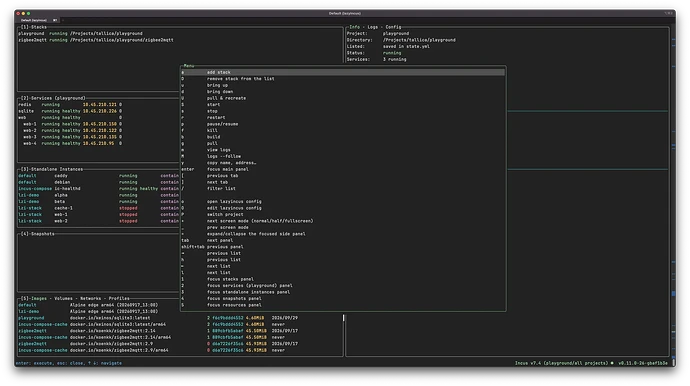The width and height of the screenshot is (690, 386).
Task: Select the docker.io/koenkk/zigbee2mqtt:2.14 image row
Action: click(x=180, y=331)
